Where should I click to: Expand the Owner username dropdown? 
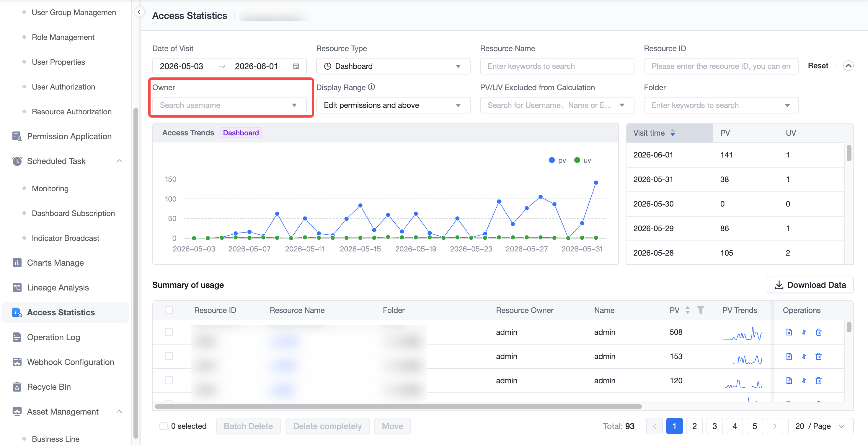tap(229, 105)
